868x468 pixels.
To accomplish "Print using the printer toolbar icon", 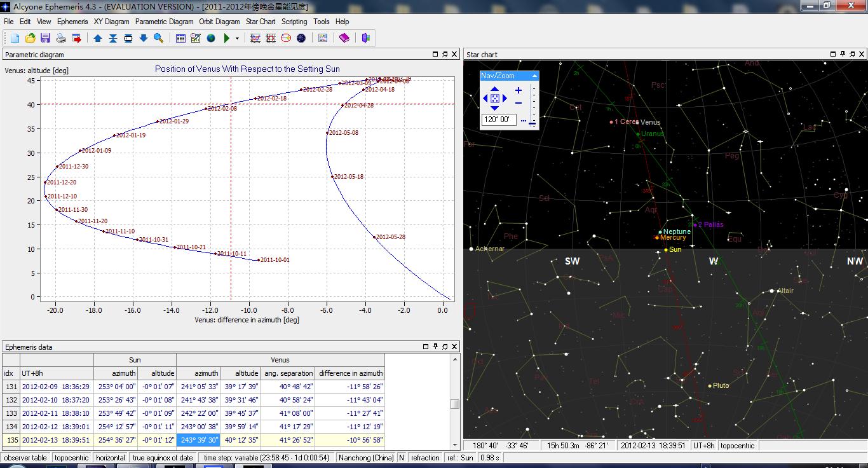I will [x=61, y=38].
